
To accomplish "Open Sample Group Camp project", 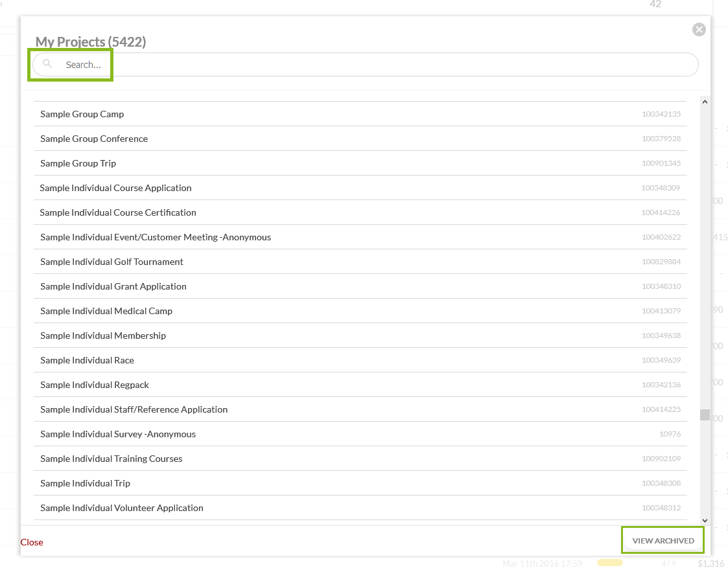I will tap(82, 114).
